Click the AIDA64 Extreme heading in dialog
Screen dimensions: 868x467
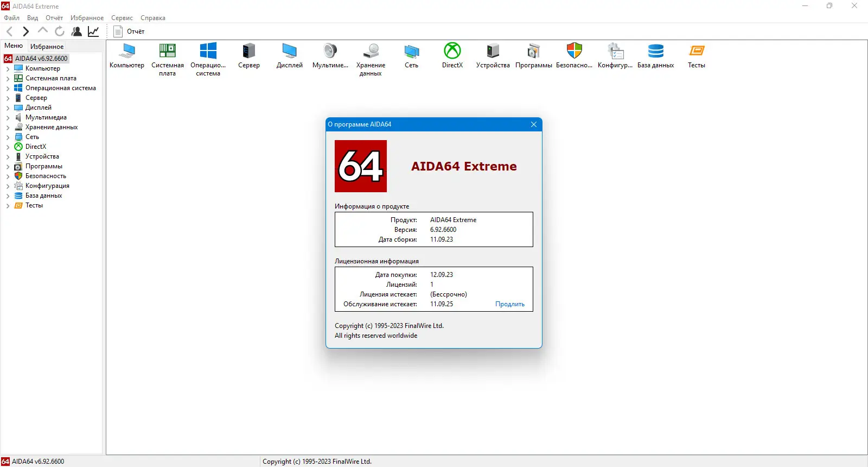pyautogui.click(x=464, y=166)
